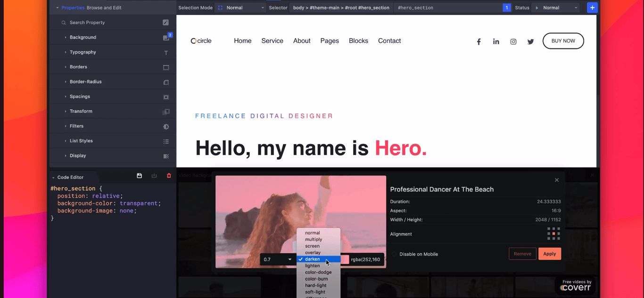Choose the hard-light blend mode option
This screenshot has height=298, width=644.
[x=319, y=285]
